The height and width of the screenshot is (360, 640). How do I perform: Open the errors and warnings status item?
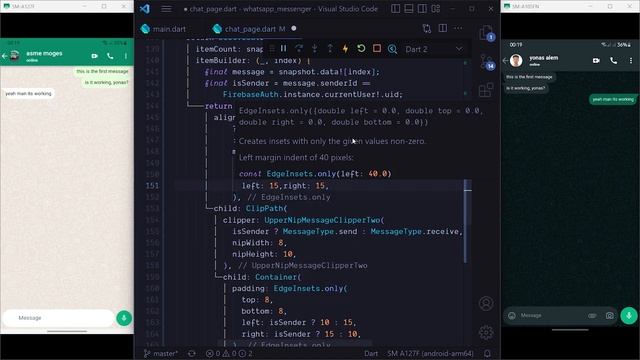(x=229, y=353)
